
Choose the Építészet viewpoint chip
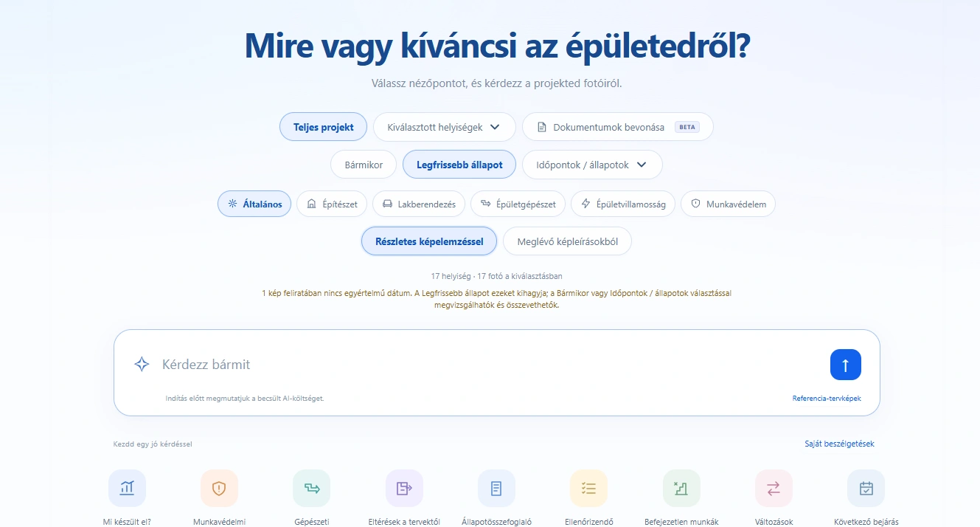[x=332, y=204]
